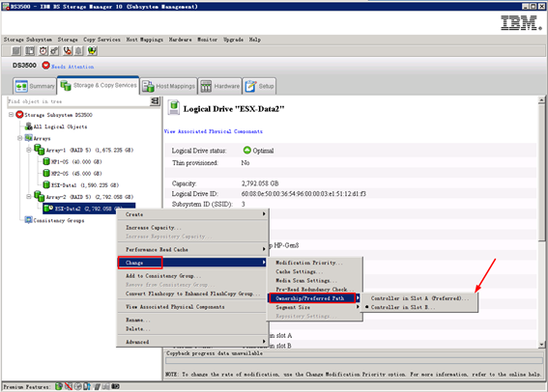Click the red Needs Attention status icon
The image size is (548, 392).
click(45, 66)
